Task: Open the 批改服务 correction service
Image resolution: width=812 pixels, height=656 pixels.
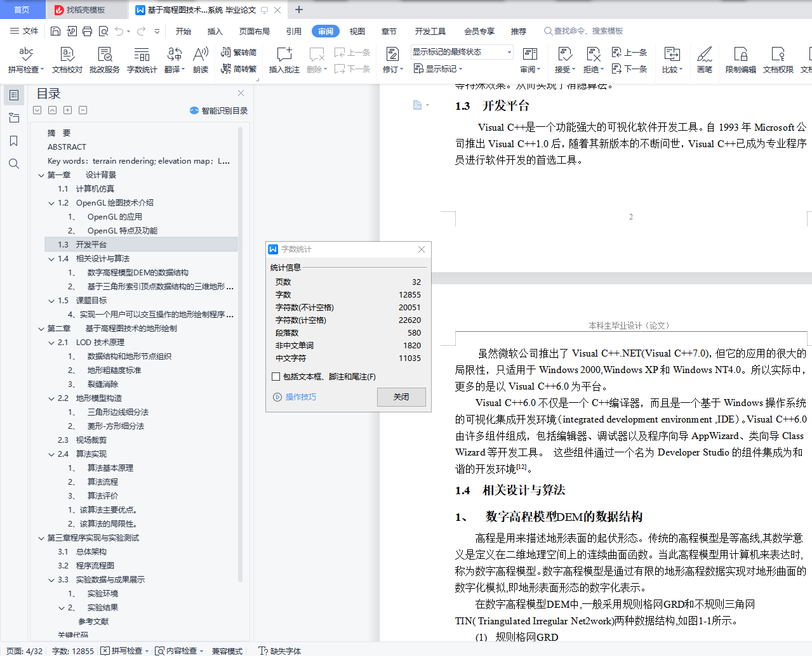Action: [x=105, y=60]
